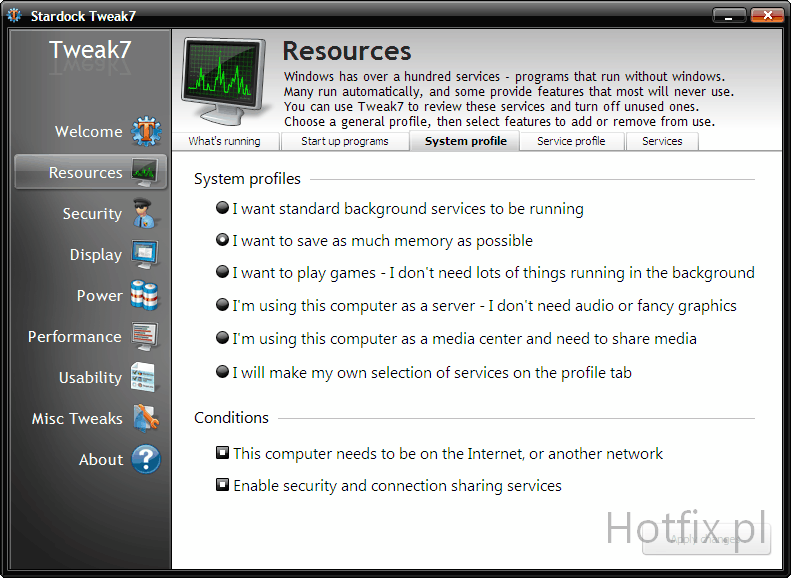Image resolution: width=791 pixels, height=578 pixels.
Task: Click the Stardock Tweak7 title bar icon
Action: [x=14, y=16]
